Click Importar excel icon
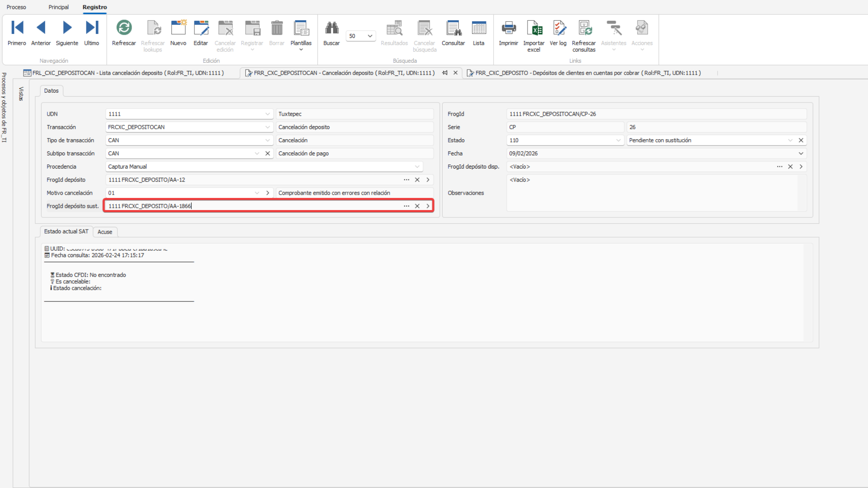The width and height of the screenshot is (868, 488). 534,28
